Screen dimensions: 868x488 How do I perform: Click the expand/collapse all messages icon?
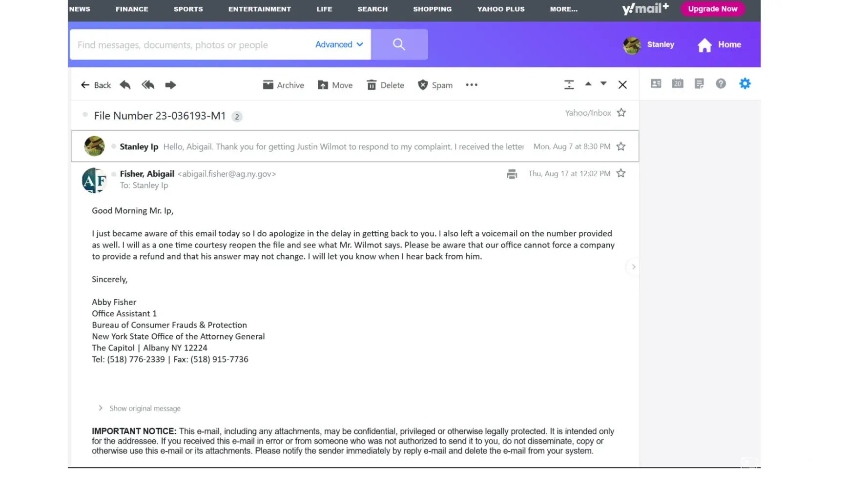point(569,85)
